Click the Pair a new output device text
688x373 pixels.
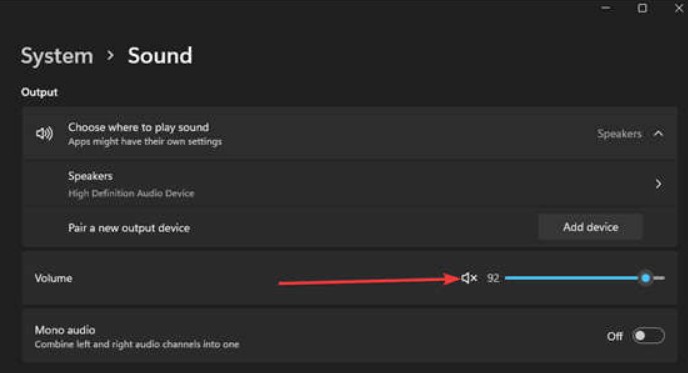coord(129,228)
